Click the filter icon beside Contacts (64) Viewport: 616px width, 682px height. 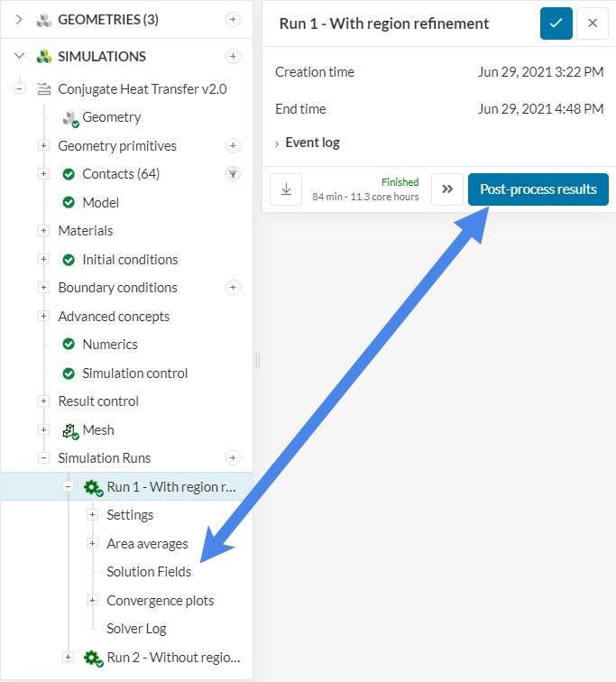coord(233,174)
